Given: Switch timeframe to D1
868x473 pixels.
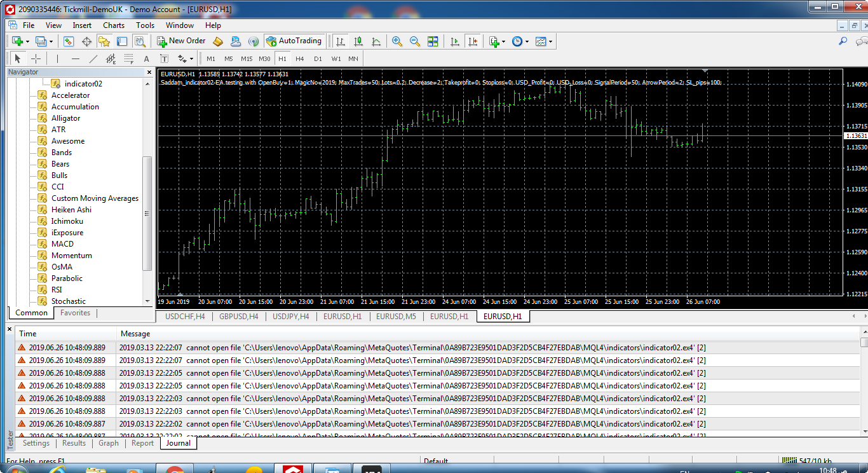Looking at the screenshot, I should (318, 58).
